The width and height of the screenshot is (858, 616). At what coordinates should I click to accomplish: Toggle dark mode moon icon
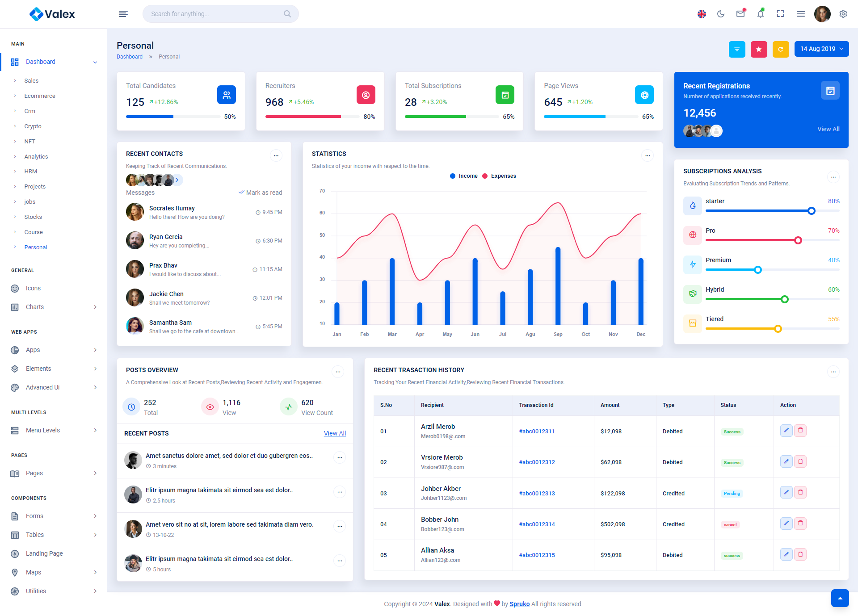[720, 14]
